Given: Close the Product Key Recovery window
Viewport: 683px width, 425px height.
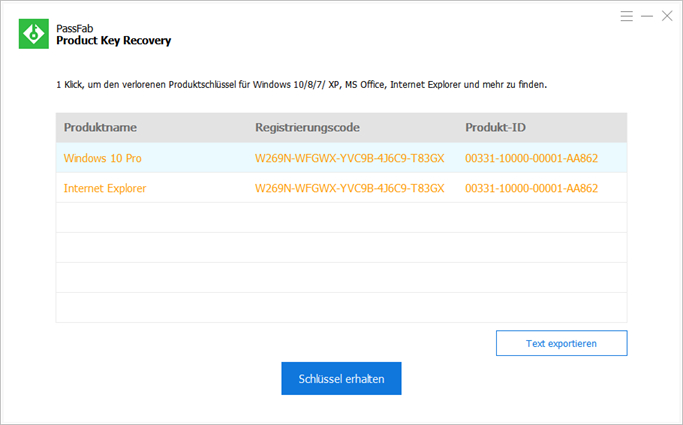Looking at the screenshot, I should [x=667, y=16].
